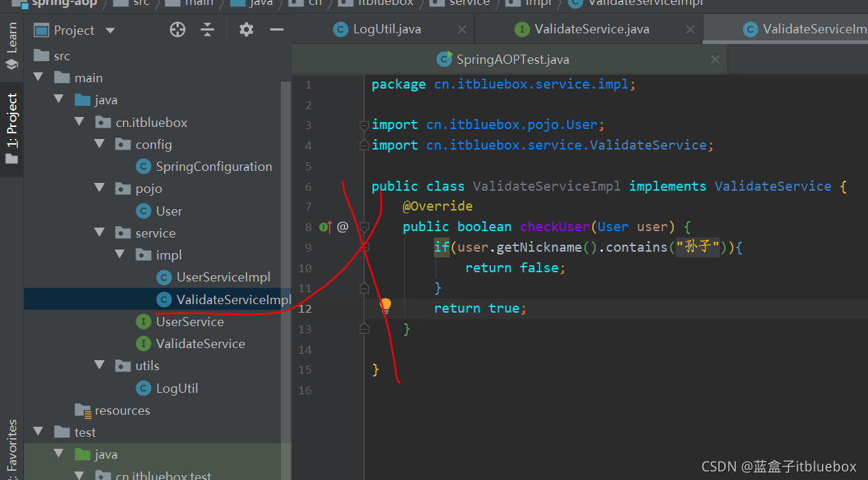Click the ValidateServiceImpl class name on line 6
The image size is (868, 480).
point(547,186)
